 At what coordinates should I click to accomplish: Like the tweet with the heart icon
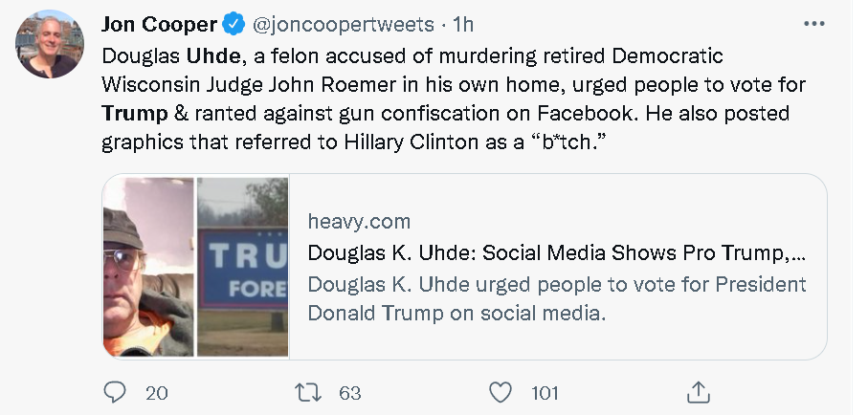tap(501, 392)
